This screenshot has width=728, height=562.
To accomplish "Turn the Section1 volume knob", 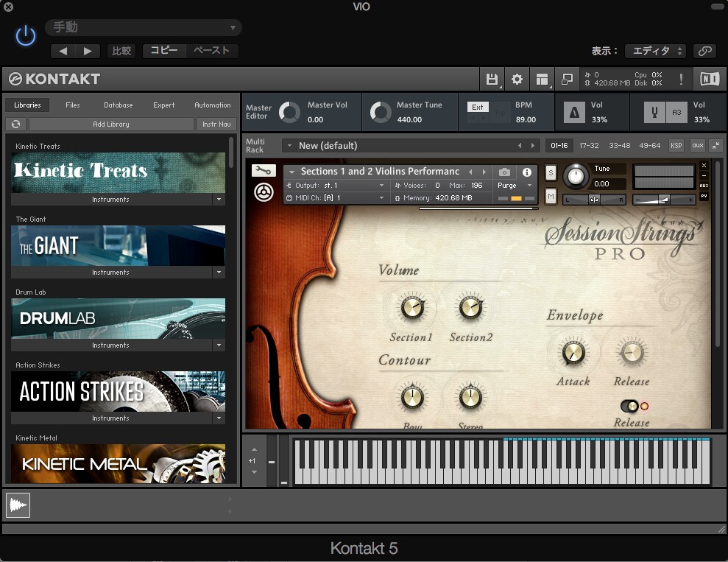I will pyautogui.click(x=411, y=307).
